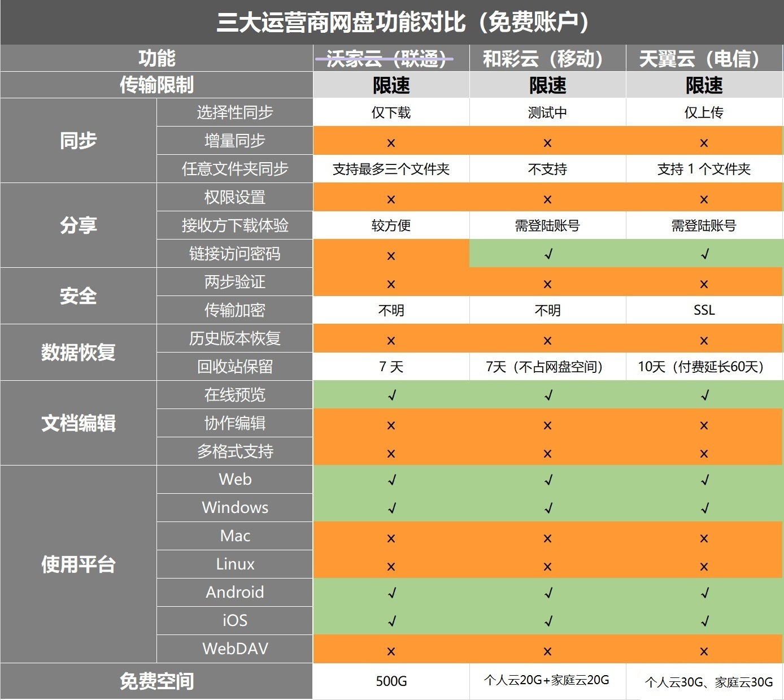Select the 和彩云（移动）column header
This screenshot has width=784, height=700.
point(547,58)
